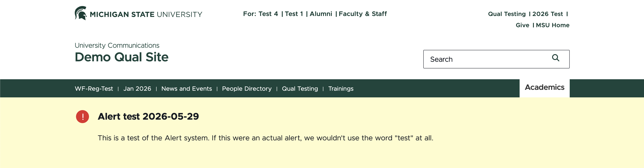Select Qual Testing in green navigation bar
The height and width of the screenshot is (168, 644).
300,89
